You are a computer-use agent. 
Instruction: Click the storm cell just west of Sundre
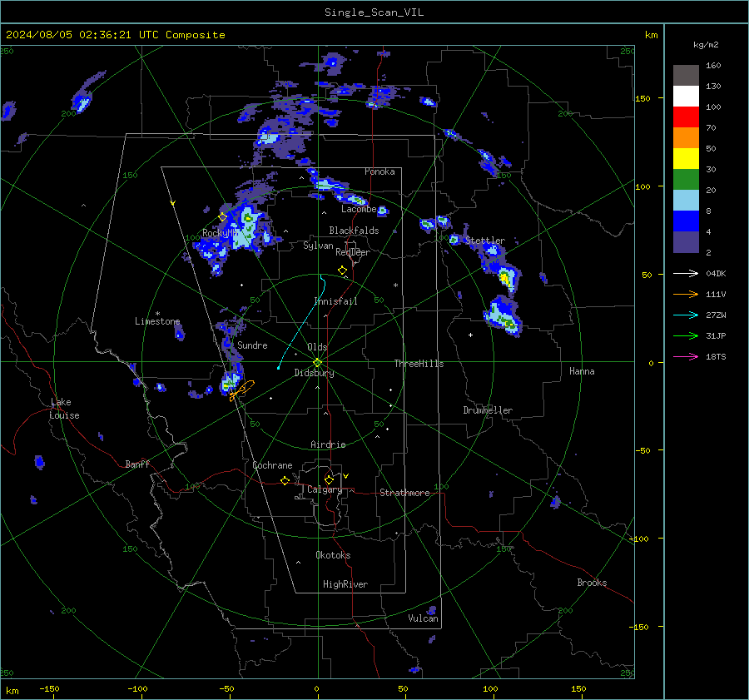click(231, 382)
